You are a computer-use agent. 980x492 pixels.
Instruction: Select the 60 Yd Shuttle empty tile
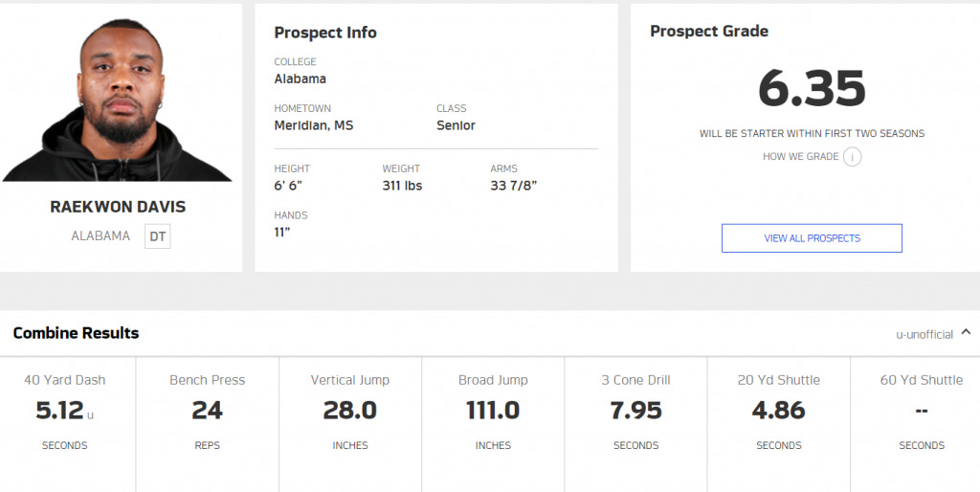pos(916,424)
